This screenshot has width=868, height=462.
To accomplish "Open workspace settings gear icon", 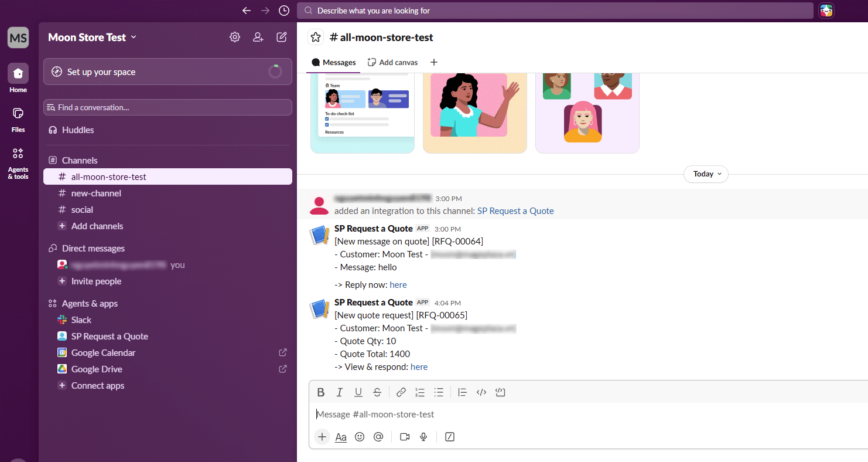I will point(235,37).
